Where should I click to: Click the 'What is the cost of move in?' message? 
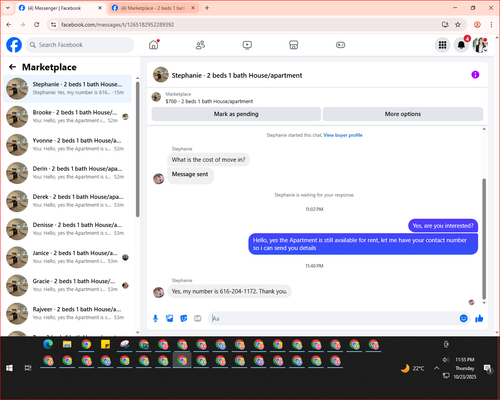click(208, 160)
